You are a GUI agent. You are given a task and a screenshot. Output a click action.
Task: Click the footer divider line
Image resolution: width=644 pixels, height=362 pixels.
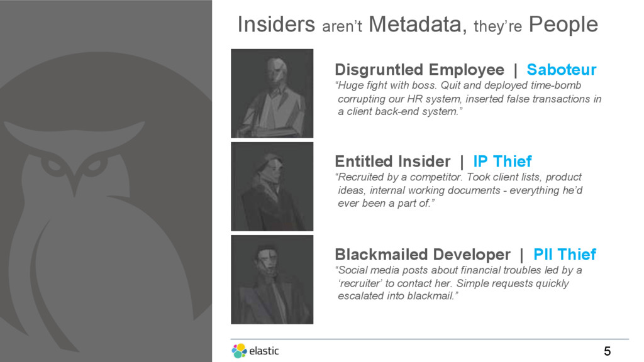(x=430, y=339)
